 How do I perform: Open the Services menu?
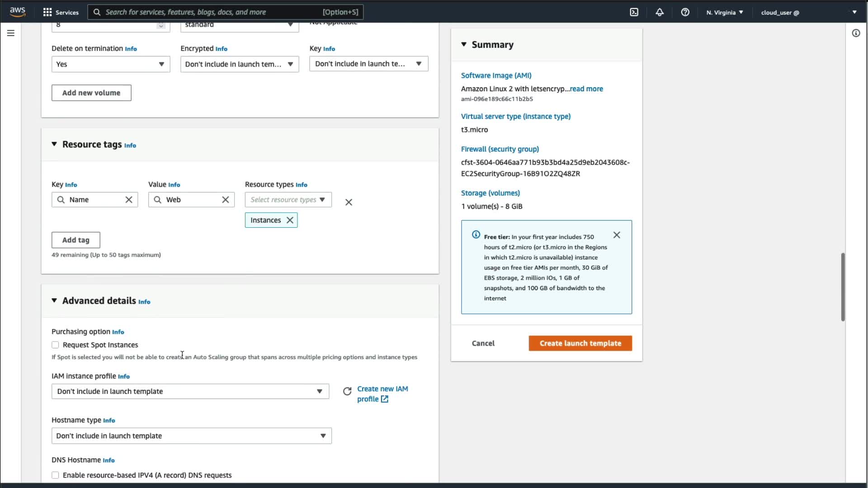[61, 12]
